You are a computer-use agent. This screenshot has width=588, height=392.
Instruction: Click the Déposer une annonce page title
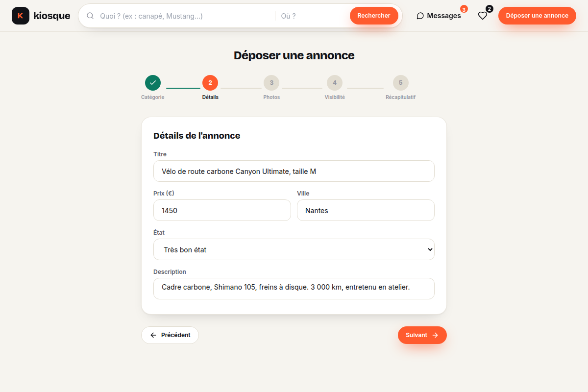tap(294, 55)
